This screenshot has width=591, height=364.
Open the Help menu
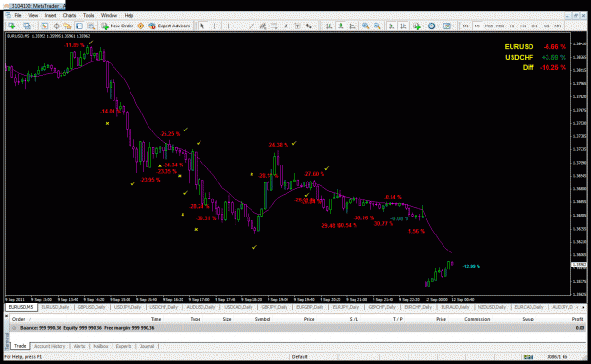[129, 15]
